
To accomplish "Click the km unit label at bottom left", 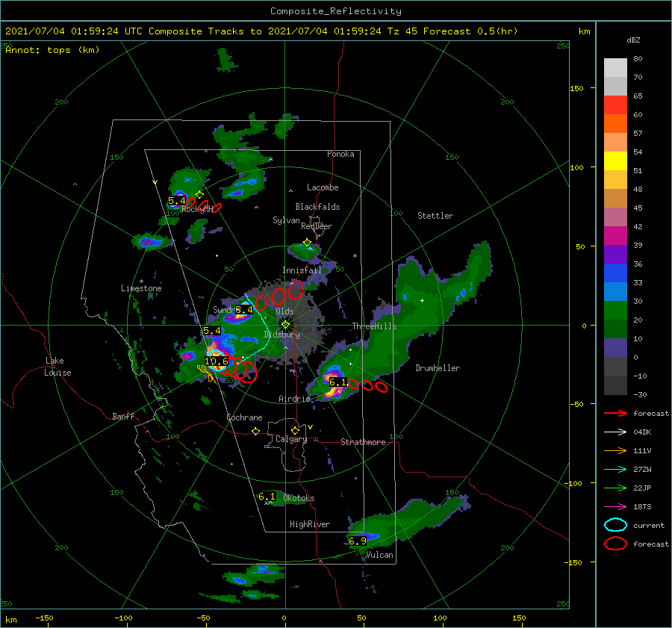I will coord(10,620).
